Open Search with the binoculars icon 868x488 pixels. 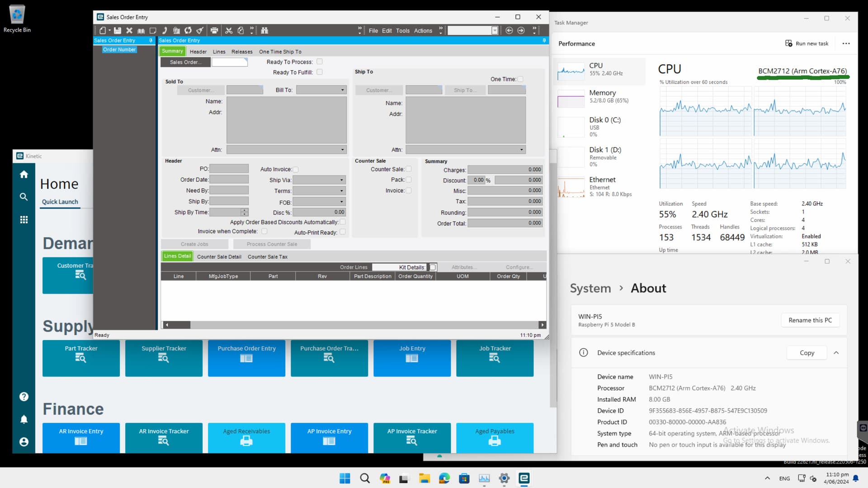tap(264, 30)
